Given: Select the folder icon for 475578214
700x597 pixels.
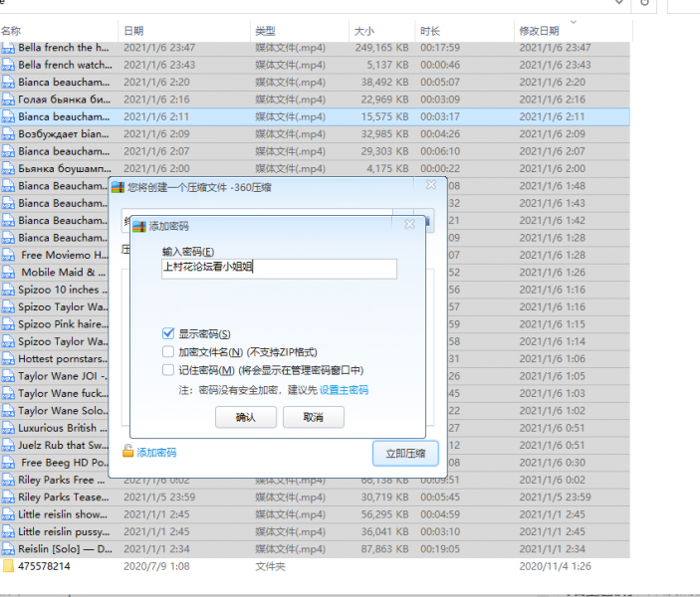Looking at the screenshot, I should point(9,566).
